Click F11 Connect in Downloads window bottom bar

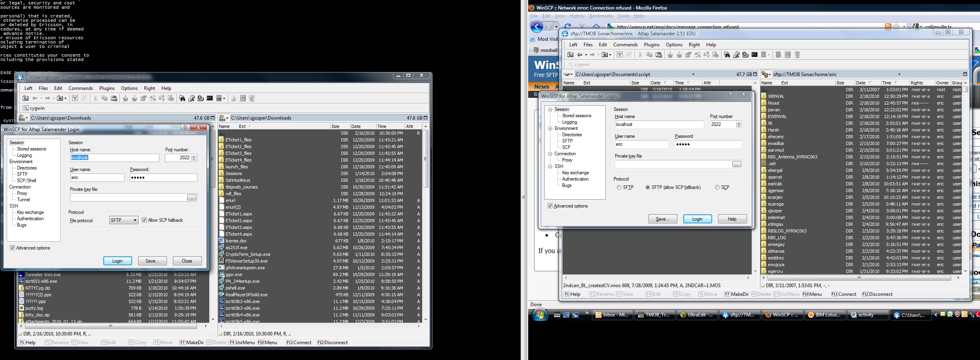click(x=299, y=343)
